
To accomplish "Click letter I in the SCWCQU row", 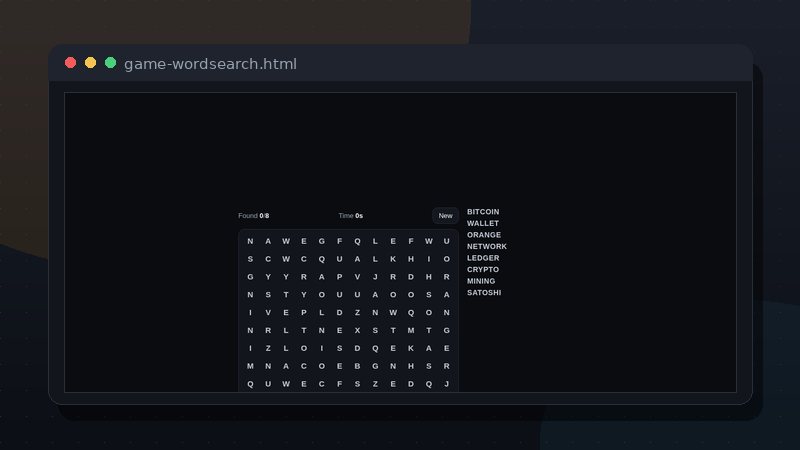I will [x=429, y=259].
